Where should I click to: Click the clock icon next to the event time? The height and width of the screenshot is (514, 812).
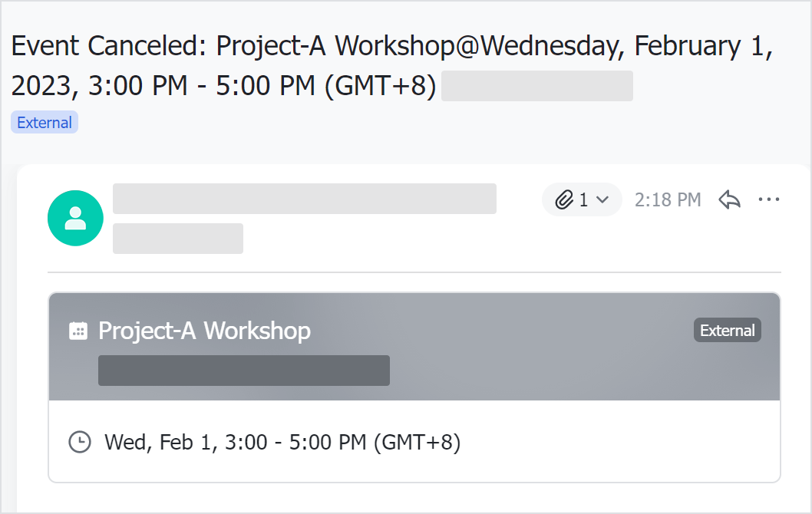80,442
